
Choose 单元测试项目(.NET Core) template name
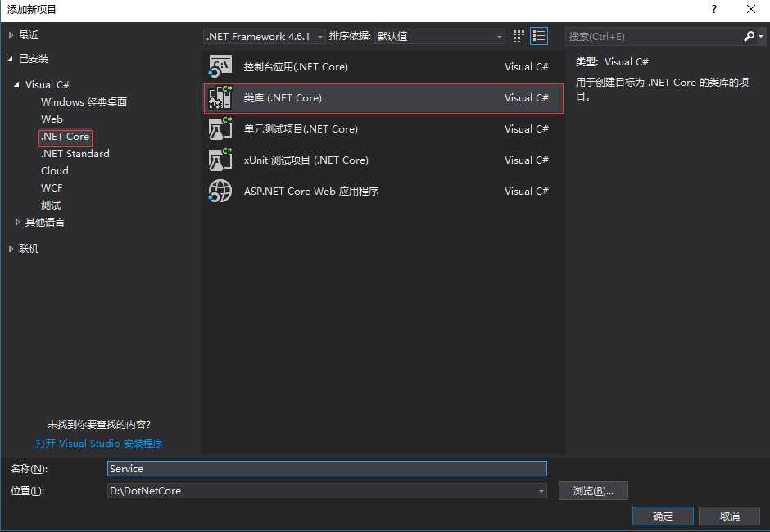(x=301, y=129)
